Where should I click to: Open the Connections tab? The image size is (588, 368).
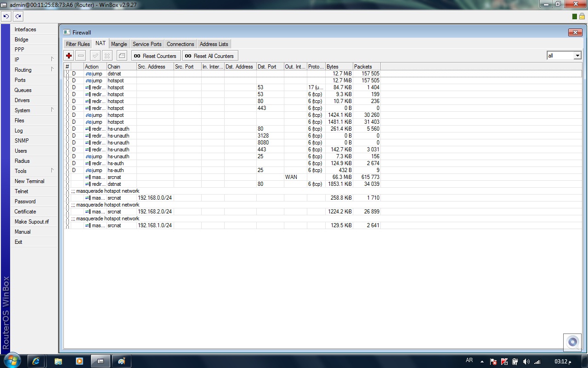pyautogui.click(x=181, y=44)
